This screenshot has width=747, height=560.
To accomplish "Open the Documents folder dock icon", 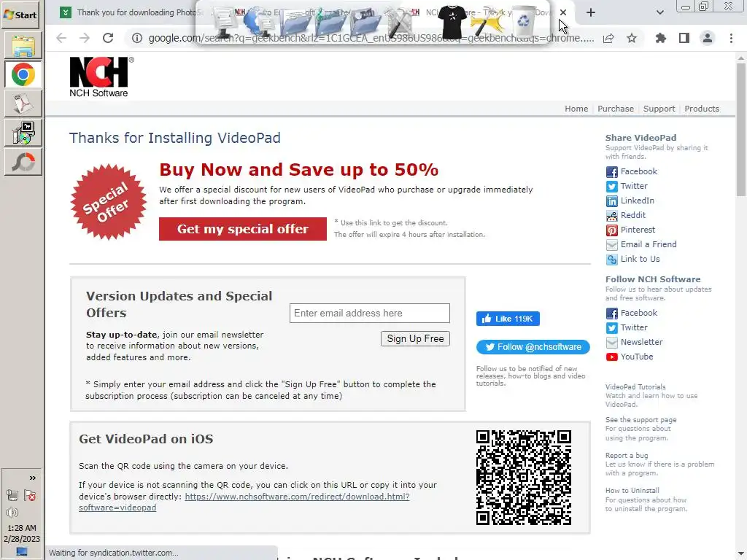I will (295, 22).
